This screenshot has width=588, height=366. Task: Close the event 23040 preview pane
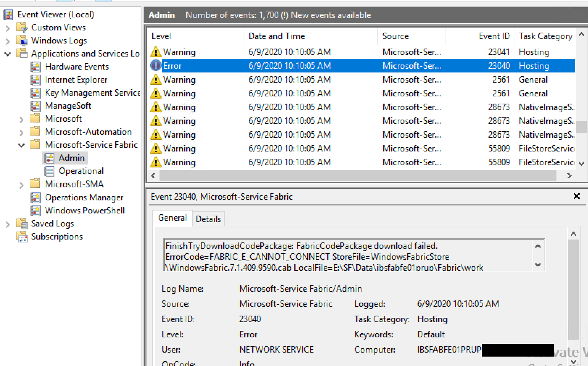pyautogui.click(x=577, y=196)
